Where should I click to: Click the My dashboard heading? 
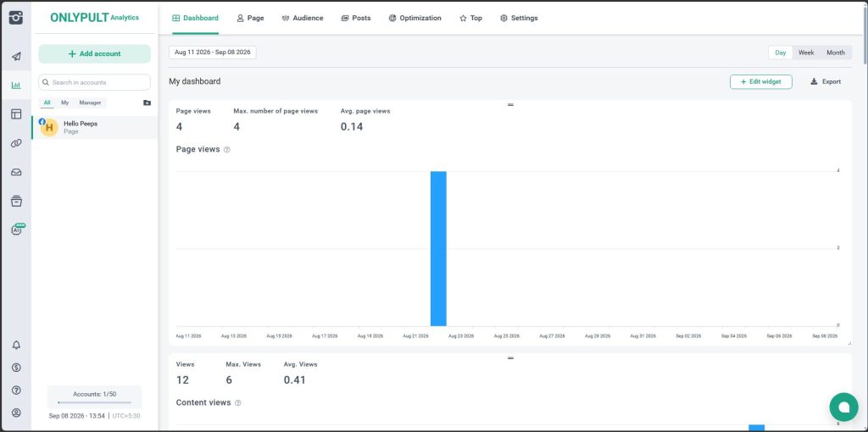coord(195,81)
